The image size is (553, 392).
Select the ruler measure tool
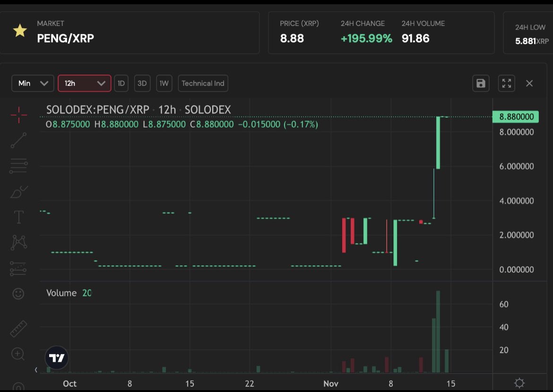(18, 327)
